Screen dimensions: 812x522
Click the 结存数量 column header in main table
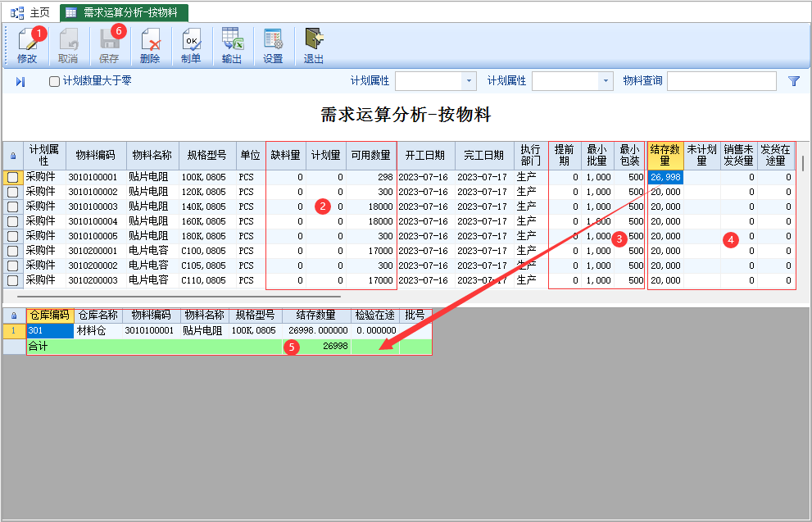tap(665, 156)
